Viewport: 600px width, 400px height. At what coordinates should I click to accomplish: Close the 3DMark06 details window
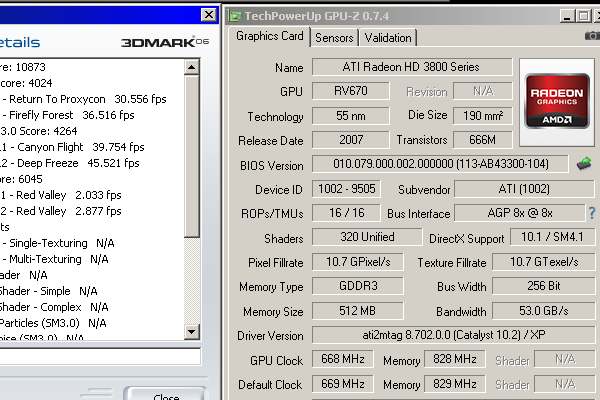tap(209, 15)
